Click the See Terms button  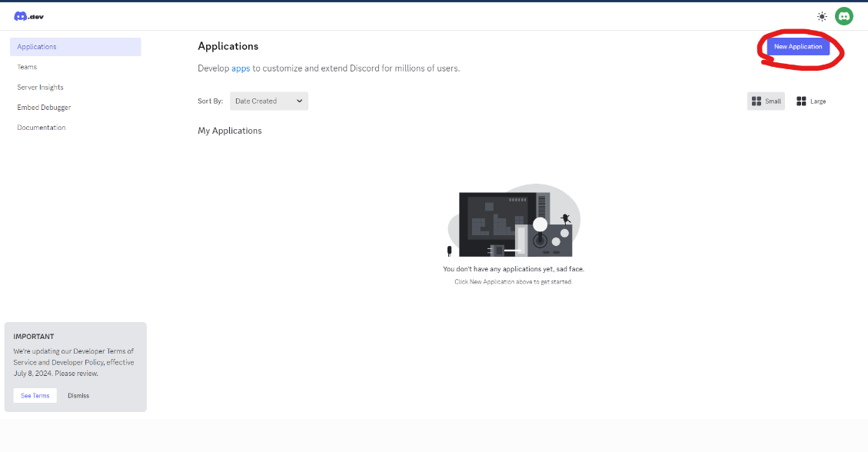pyautogui.click(x=35, y=396)
